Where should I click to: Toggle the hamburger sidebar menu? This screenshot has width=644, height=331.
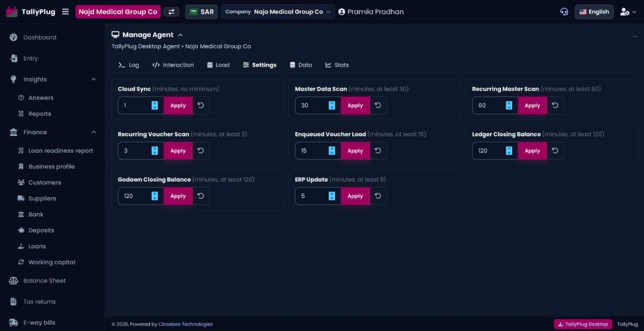coord(65,12)
